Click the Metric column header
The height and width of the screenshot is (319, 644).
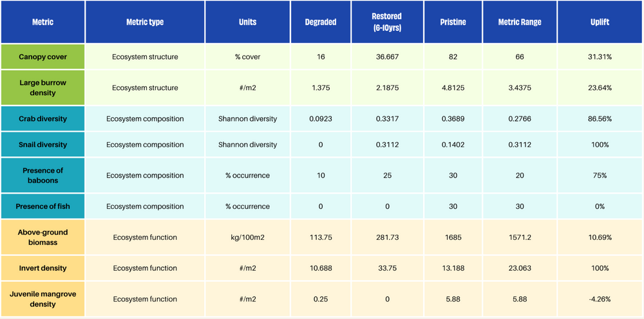[43, 22]
